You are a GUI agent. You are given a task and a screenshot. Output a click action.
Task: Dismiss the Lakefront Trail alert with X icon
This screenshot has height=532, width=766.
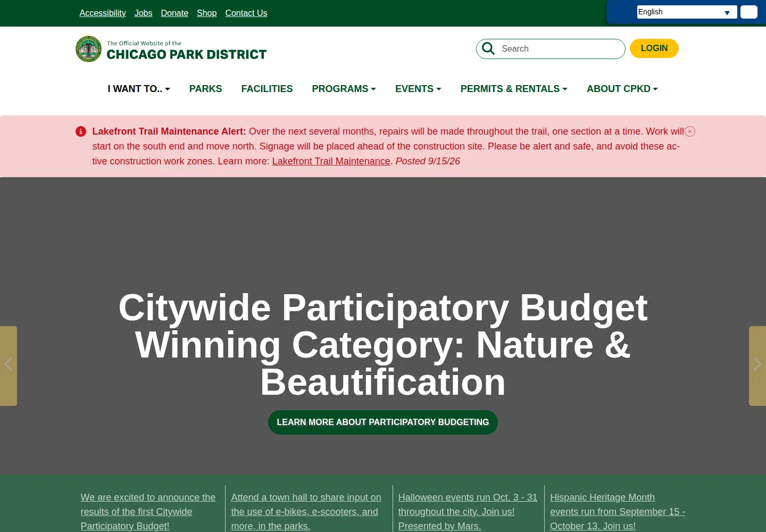tap(690, 131)
